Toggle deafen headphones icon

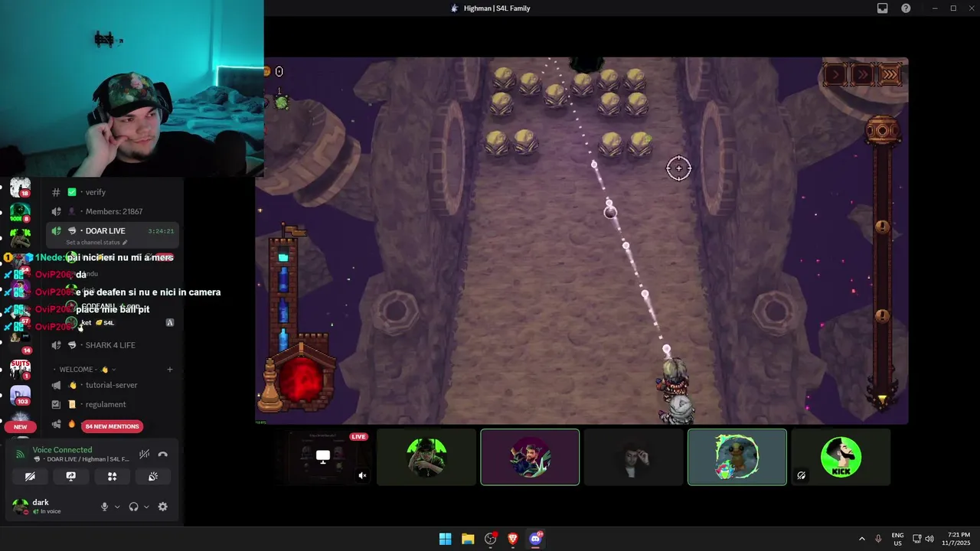point(133,507)
